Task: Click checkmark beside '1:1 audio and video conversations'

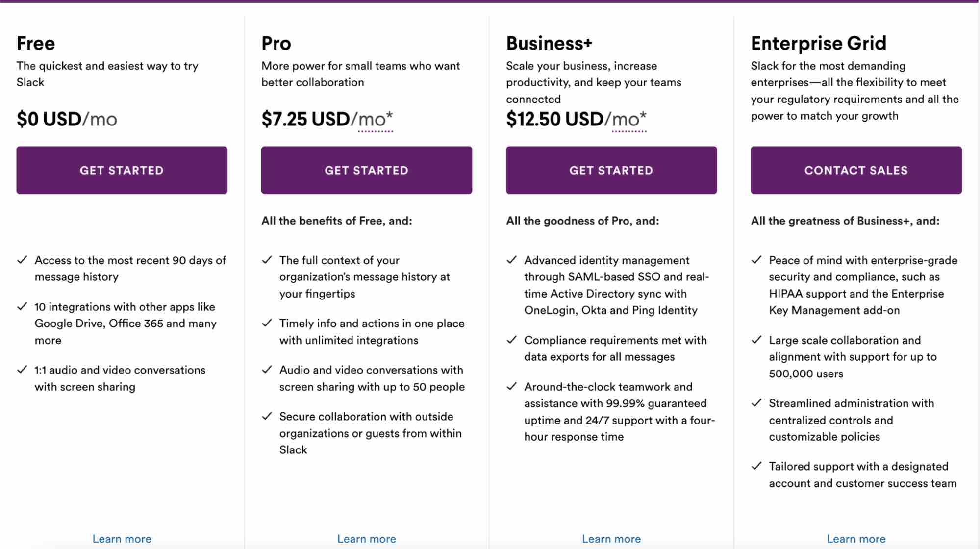Action: (22, 370)
